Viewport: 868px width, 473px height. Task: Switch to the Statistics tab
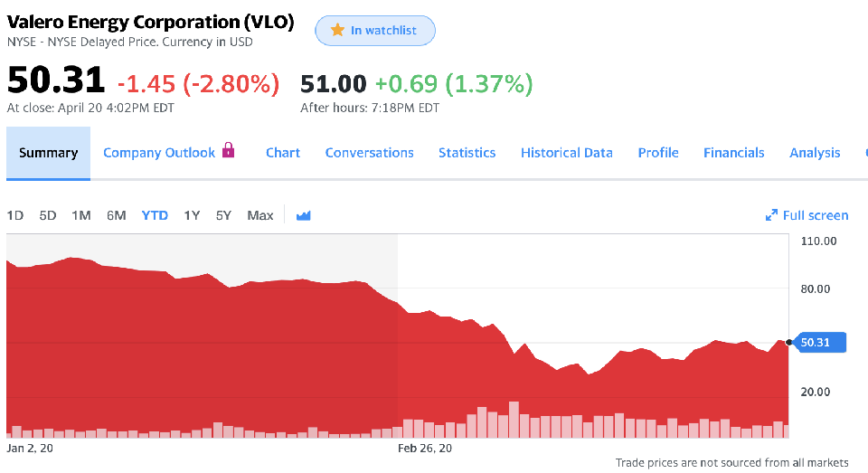(x=467, y=153)
